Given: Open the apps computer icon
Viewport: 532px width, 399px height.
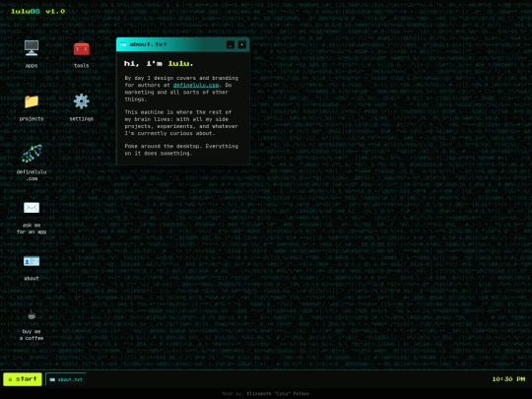Looking at the screenshot, I should pyautogui.click(x=32, y=48).
